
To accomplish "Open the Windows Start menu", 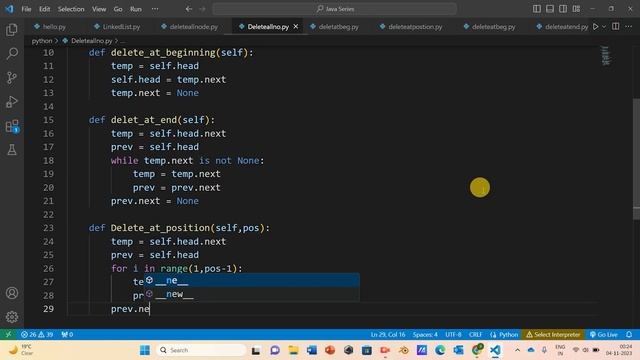I will point(144,350).
